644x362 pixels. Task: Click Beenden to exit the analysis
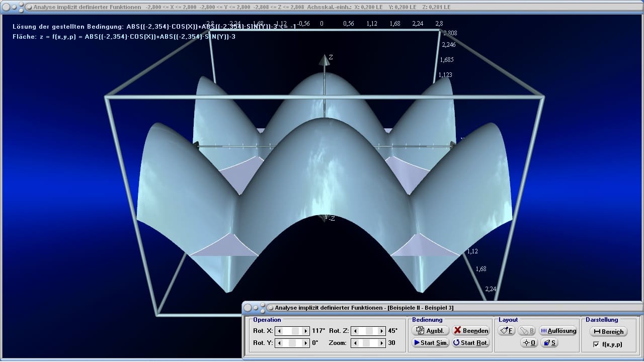click(470, 330)
